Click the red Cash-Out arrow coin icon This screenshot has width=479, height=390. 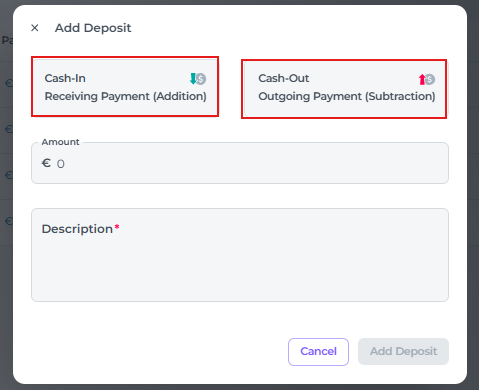(427, 79)
